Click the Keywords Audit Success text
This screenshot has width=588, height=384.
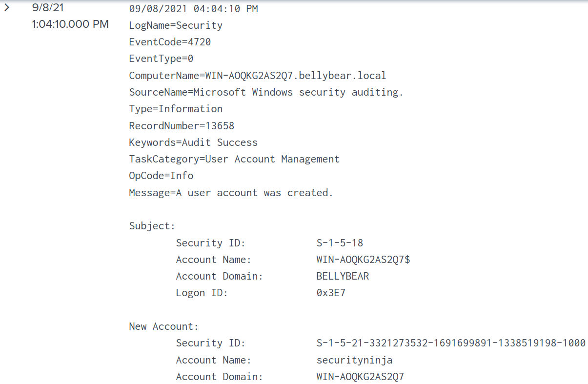coord(220,142)
